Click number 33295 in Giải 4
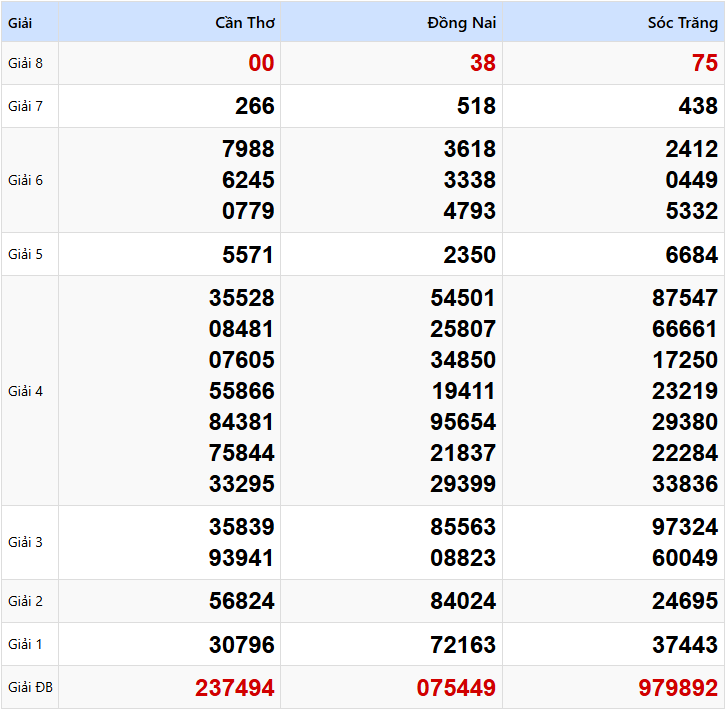 (x=242, y=484)
